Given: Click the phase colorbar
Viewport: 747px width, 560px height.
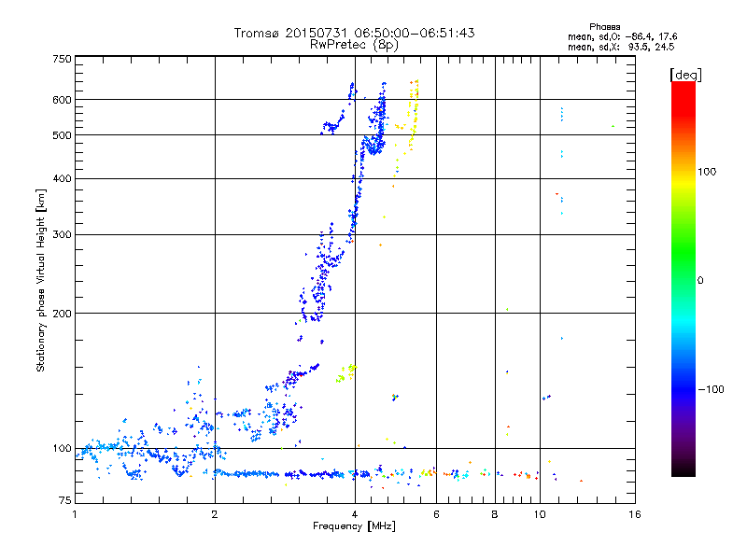Looking at the screenshot, I should click(684, 279).
